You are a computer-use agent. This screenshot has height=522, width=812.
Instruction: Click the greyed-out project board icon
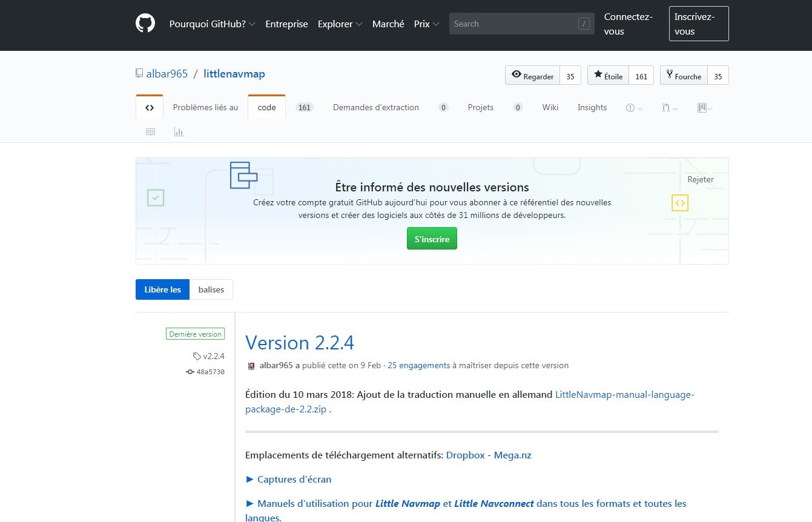pos(702,108)
